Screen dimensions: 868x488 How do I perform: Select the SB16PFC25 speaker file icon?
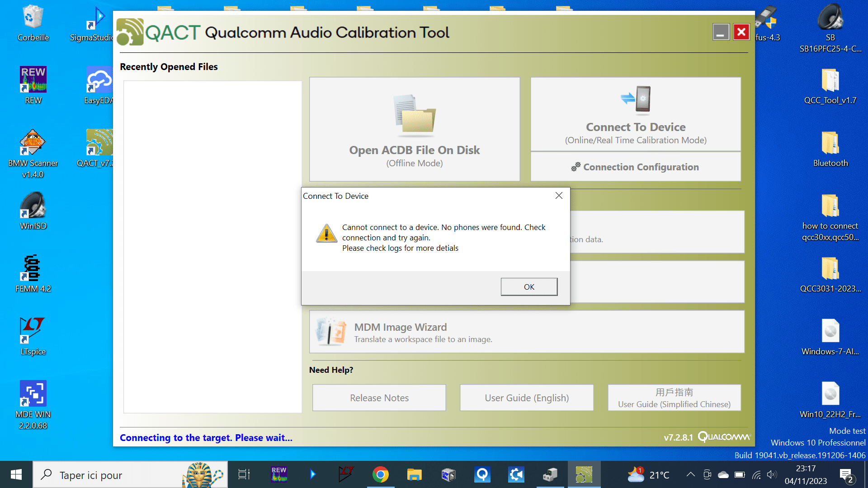pos(830,28)
